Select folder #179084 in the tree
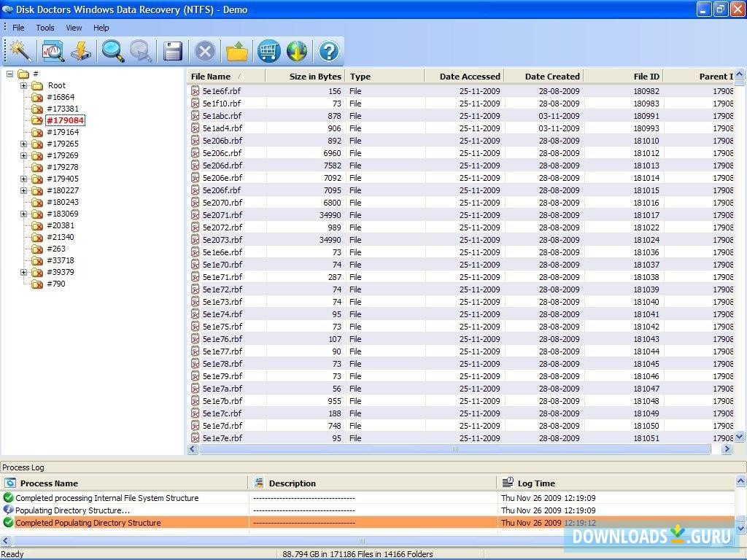Viewport: 747px width, 560px height. tap(66, 120)
